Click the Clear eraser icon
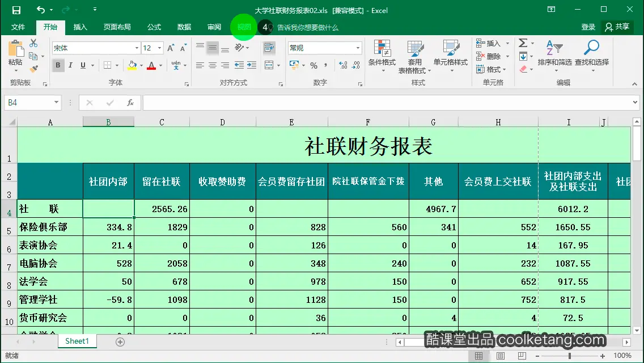Viewport: 644px width, 363px height. pos(523,69)
